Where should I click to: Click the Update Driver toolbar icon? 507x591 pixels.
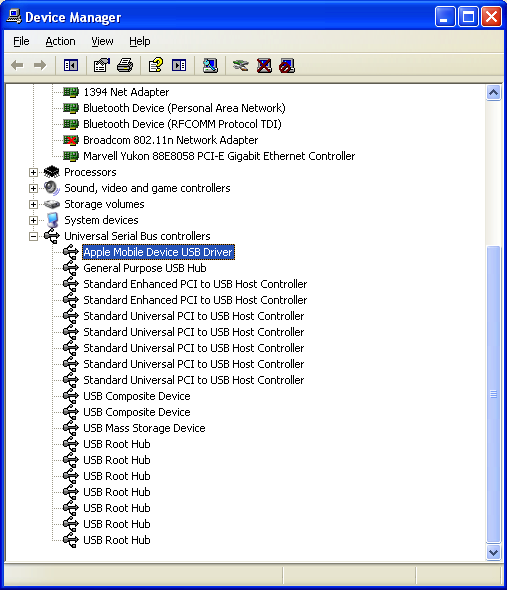pos(240,66)
